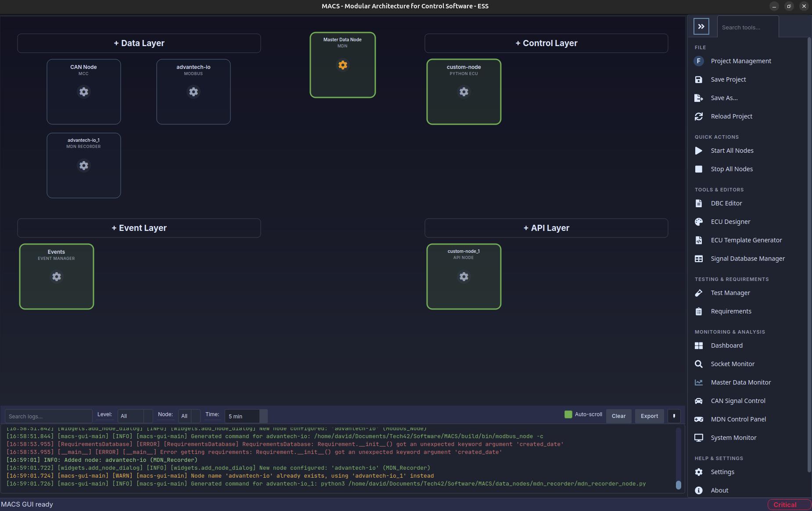Open Project Management menu item
The image size is (812, 511).
740,61
